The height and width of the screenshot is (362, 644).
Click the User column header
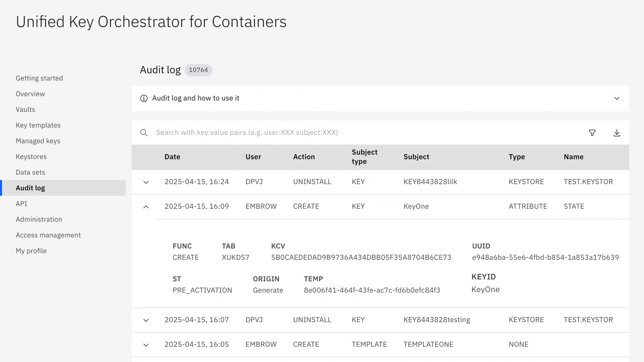coord(253,157)
